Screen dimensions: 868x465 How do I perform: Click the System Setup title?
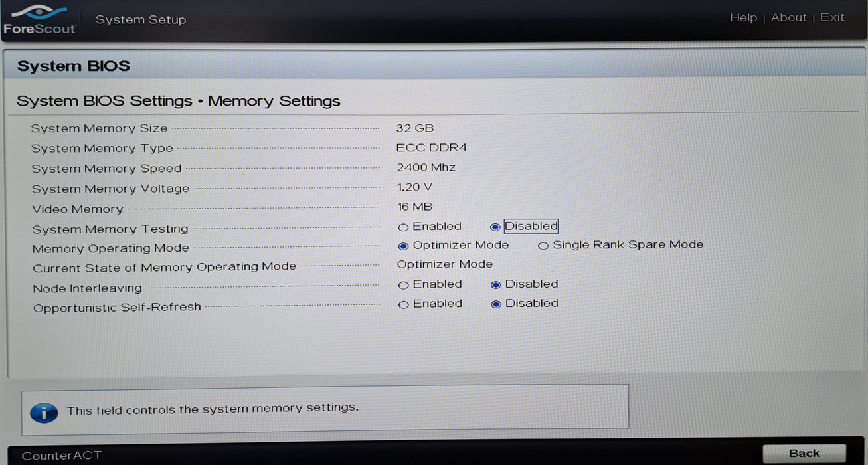[x=141, y=20]
